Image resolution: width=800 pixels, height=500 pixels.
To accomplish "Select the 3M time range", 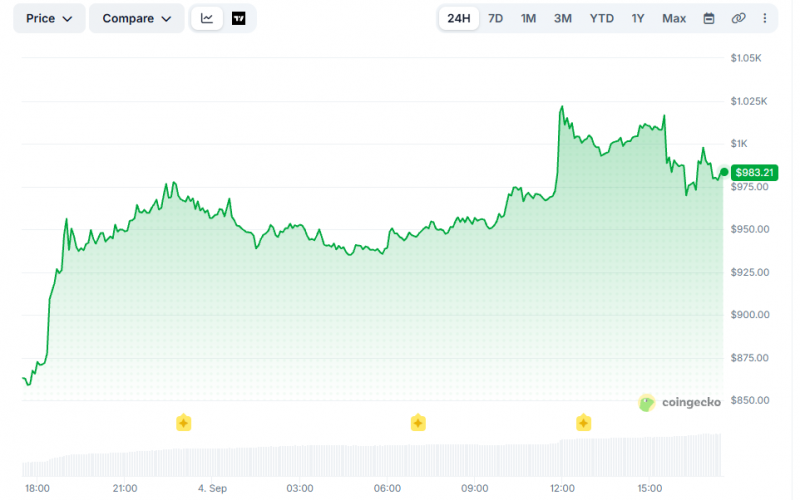I will click(x=563, y=19).
